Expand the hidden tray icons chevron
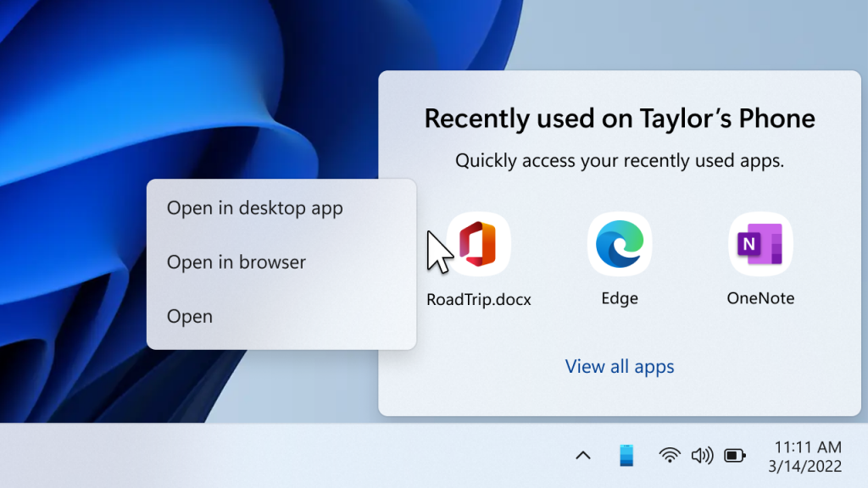This screenshot has width=868, height=488. pos(583,456)
